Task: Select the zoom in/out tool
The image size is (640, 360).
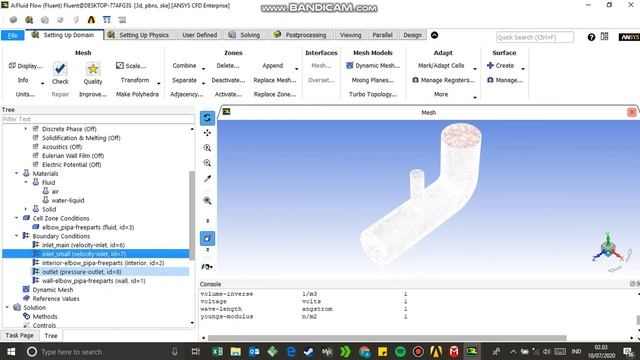Action: [207, 148]
